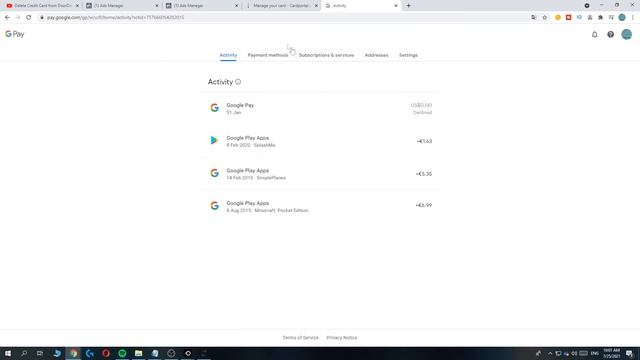Open Windows taskbar search
This screenshot has width=640, height=360.
(x=24, y=353)
